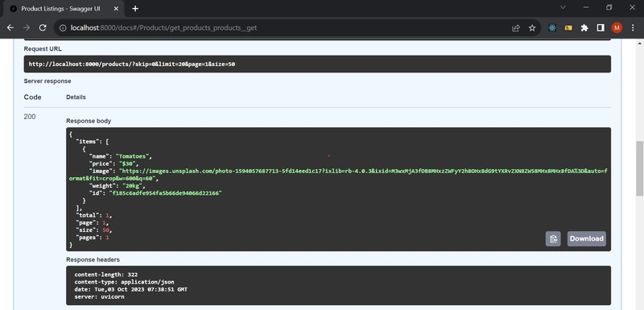
Task: Click the Download response button
Action: (587, 238)
